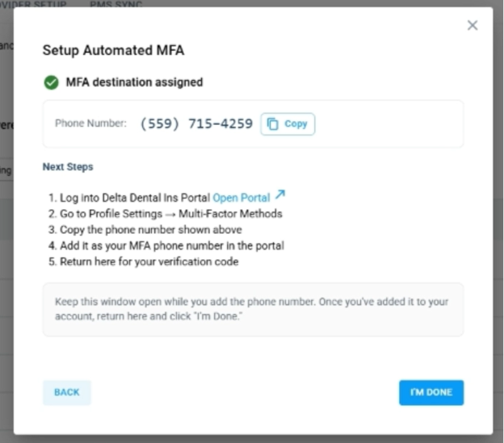Open the Delta Dental portal link

241,198
